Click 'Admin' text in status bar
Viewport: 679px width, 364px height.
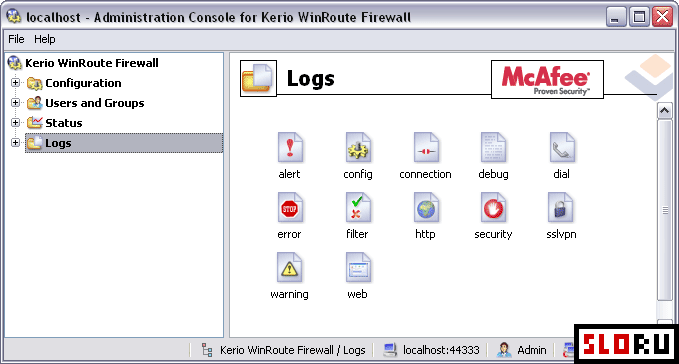(x=532, y=350)
